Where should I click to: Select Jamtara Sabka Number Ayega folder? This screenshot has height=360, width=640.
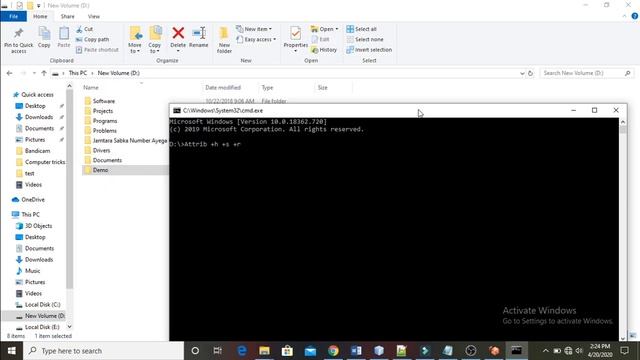[130, 140]
